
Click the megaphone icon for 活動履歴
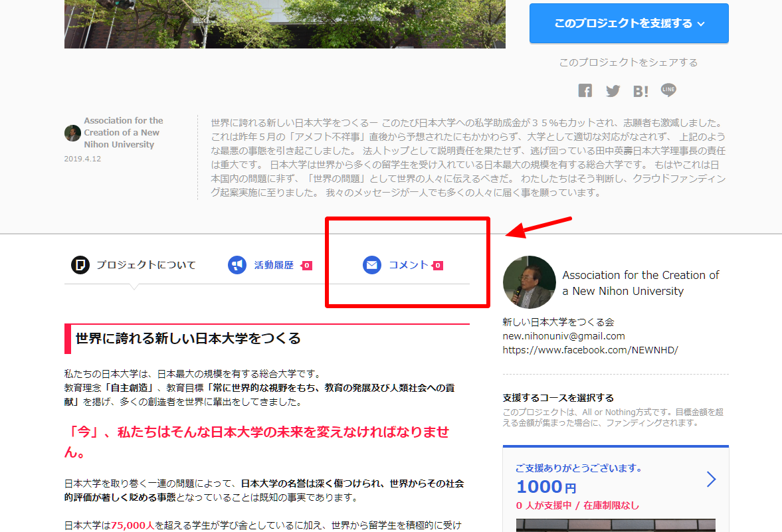(237, 265)
